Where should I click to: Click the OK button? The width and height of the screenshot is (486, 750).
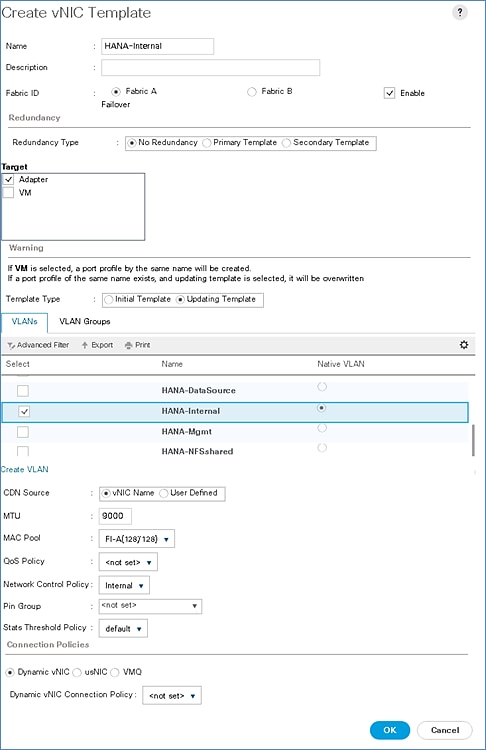pyautogui.click(x=390, y=730)
